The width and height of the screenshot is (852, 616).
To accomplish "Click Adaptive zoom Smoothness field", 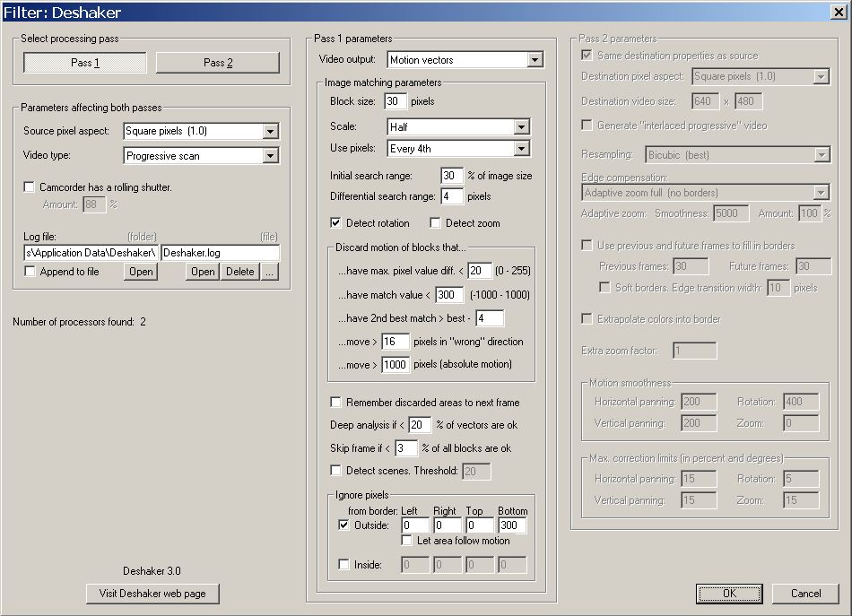I will tap(731, 213).
